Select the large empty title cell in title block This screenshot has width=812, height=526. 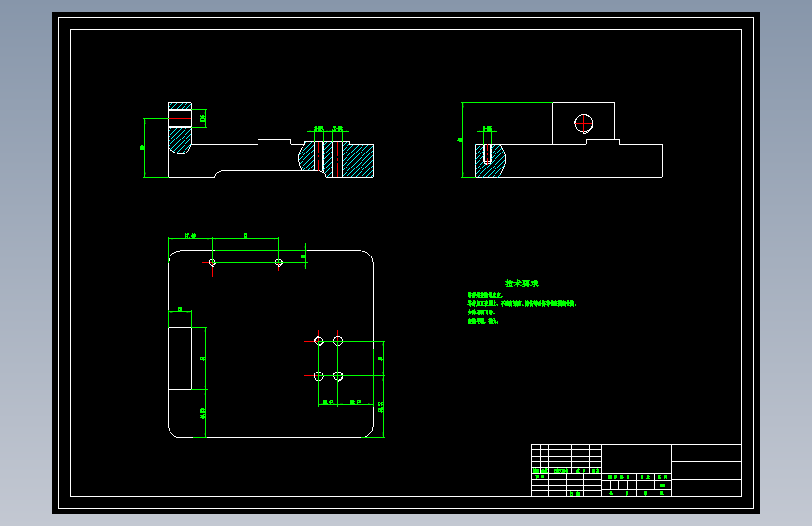[x=637, y=459]
